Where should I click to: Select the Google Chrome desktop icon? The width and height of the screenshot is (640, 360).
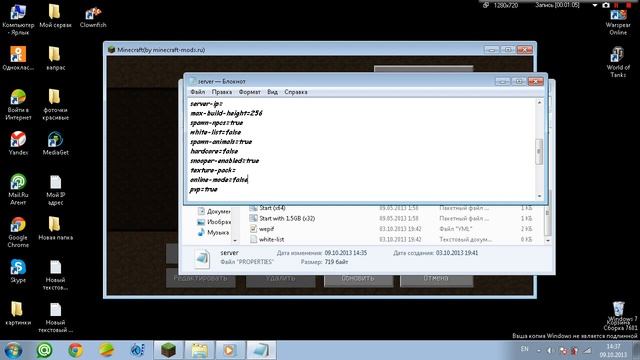18,232
